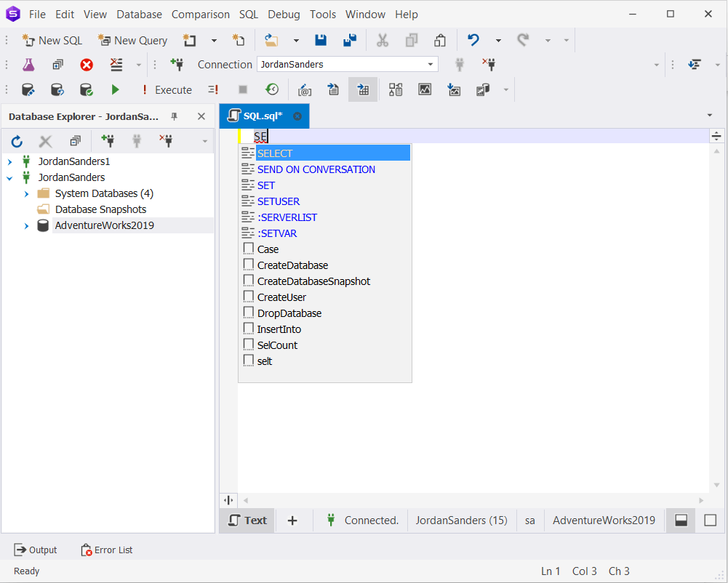Pin the Database Explorer panel
728x583 pixels.
pyautogui.click(x=174, y=116)
